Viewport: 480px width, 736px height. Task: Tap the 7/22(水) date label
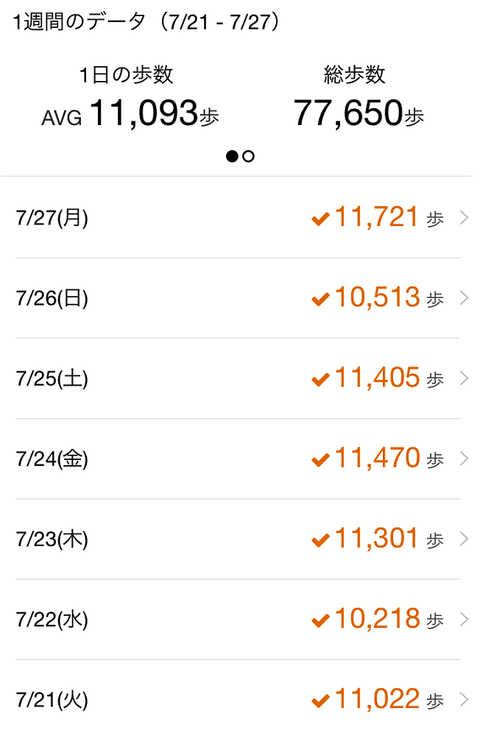point(52,620)
